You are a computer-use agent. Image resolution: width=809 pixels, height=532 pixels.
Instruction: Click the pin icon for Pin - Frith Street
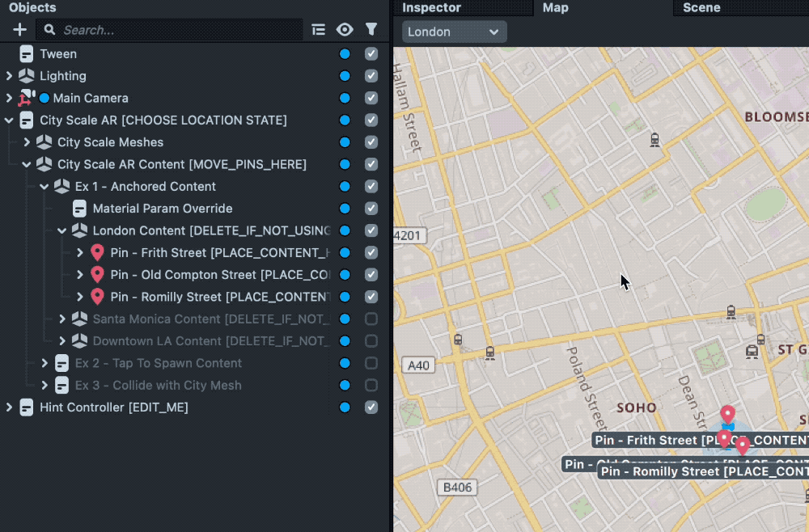coord(96,252)
